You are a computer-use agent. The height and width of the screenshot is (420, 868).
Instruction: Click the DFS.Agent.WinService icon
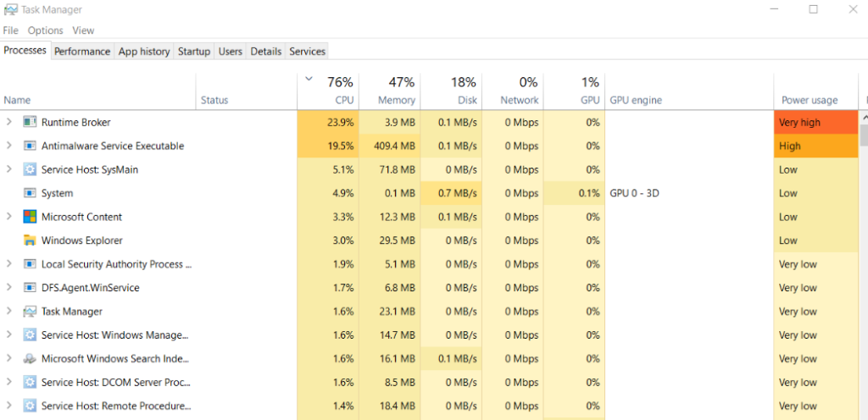(x=30, y=288)
